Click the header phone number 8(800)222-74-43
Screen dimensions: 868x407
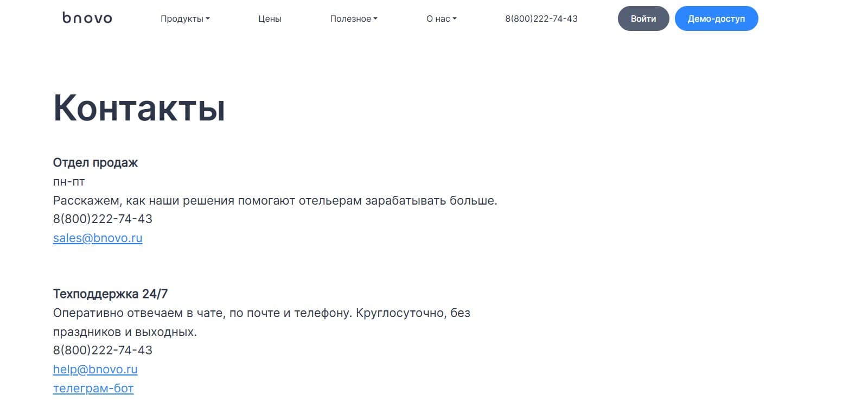pyautogui.click(x=541, y=18)
